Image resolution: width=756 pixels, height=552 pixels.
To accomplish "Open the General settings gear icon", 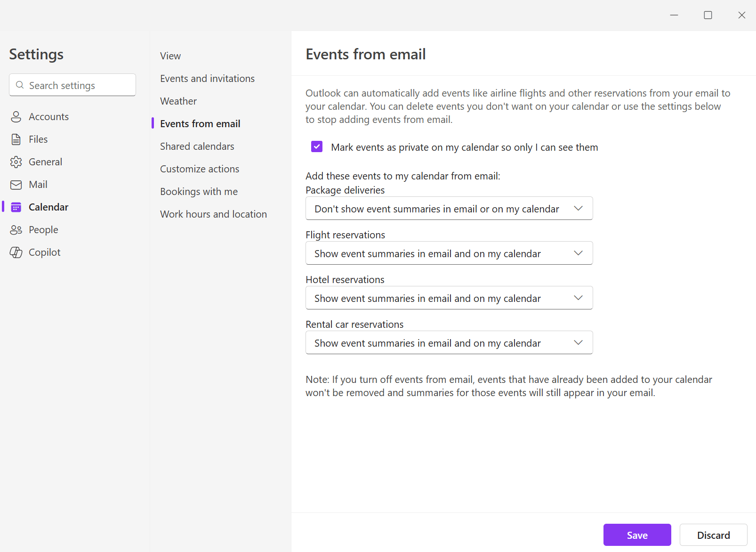I will (x=16, y=162).
